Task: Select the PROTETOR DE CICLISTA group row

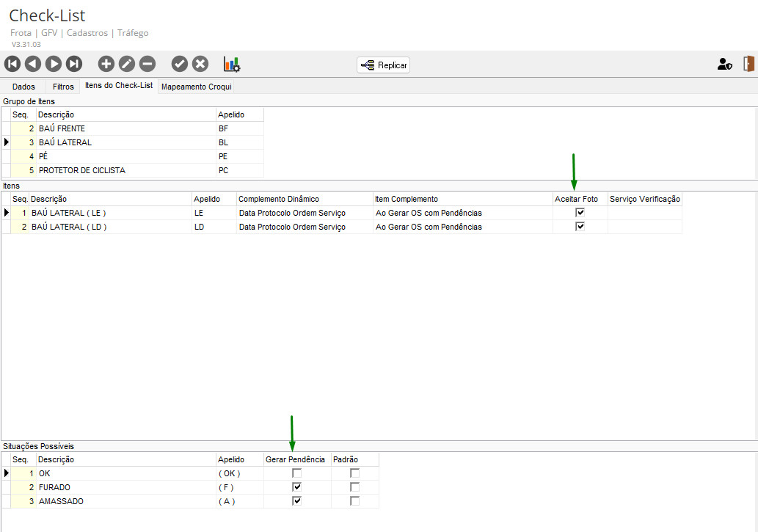Action: click(133, 170)
